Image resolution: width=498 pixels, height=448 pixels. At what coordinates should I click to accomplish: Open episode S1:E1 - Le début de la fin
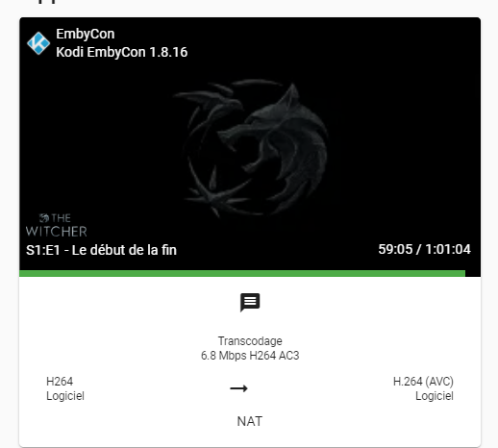coord(101,250)
